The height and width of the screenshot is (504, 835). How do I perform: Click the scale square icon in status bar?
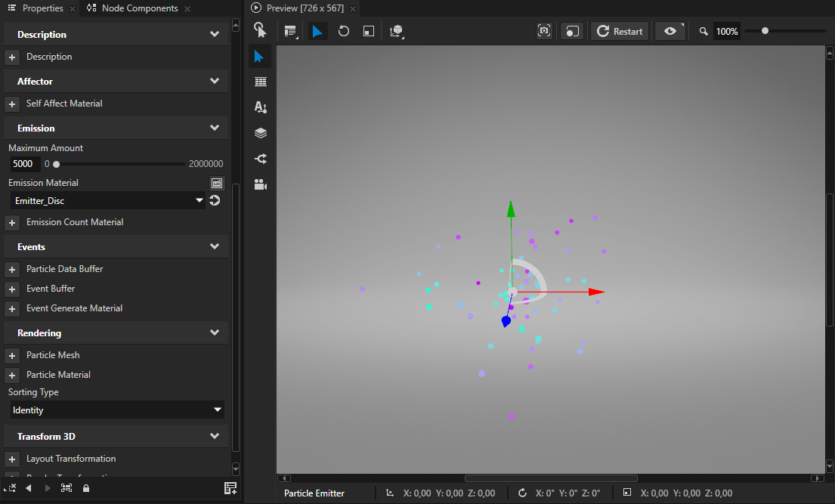pyautogui.click(x=627, y=493)
